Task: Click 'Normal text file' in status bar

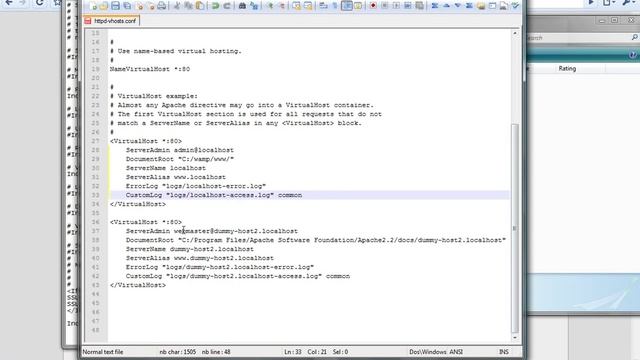Action: (103, 352)
